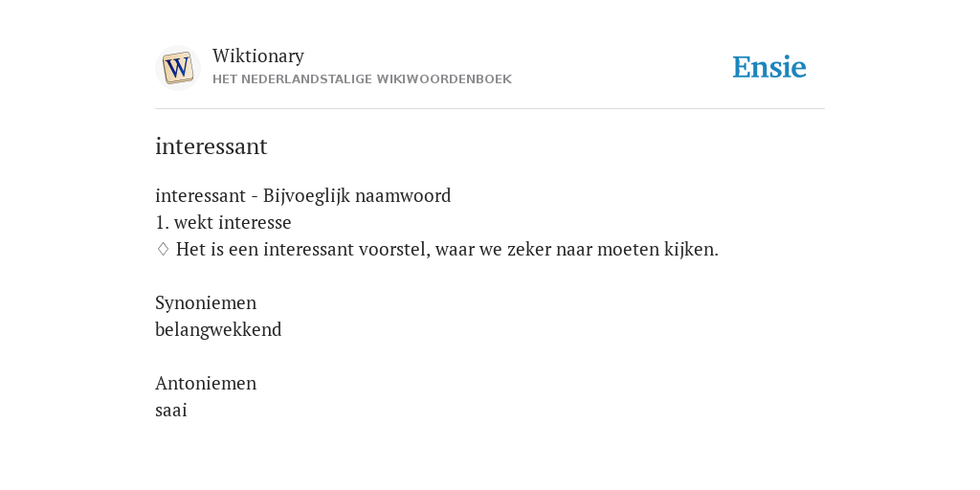The height and width of the screenshot is (490, 980).
Task: Click the diamond bullet before example sentence
Action: coord(163,250)
